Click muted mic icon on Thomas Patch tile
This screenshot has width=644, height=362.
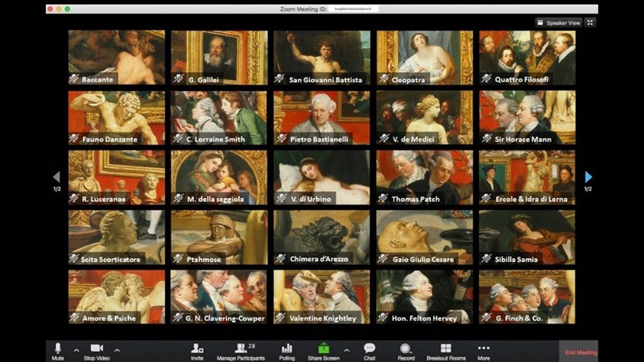(382, 198)
